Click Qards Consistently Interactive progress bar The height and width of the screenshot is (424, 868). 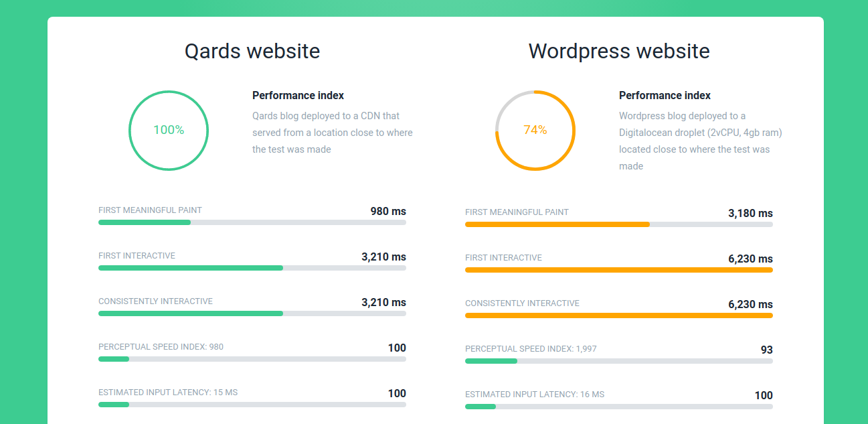click(x=252, y=313)
